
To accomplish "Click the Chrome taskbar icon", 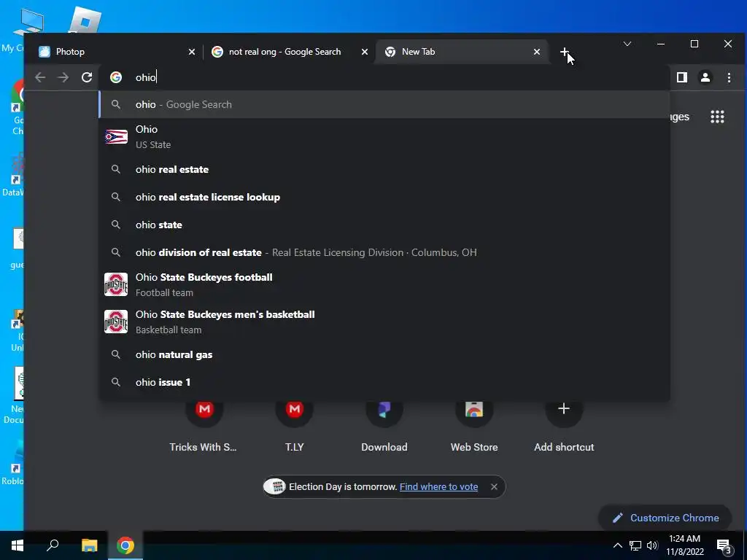I will click(125, 545).
